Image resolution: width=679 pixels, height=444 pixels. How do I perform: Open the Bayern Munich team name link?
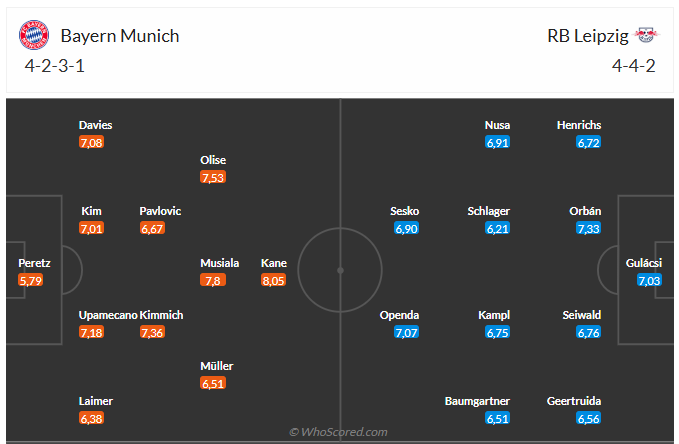(x=120, y=36)
